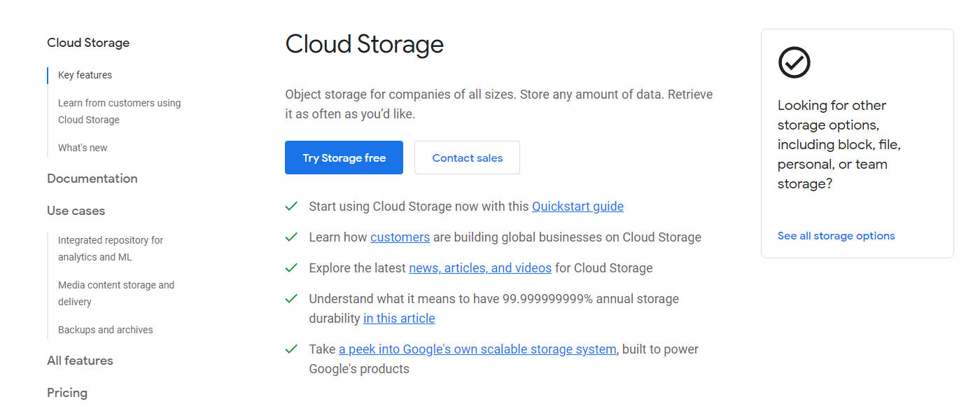Click See all storage options

click(836, 235)
